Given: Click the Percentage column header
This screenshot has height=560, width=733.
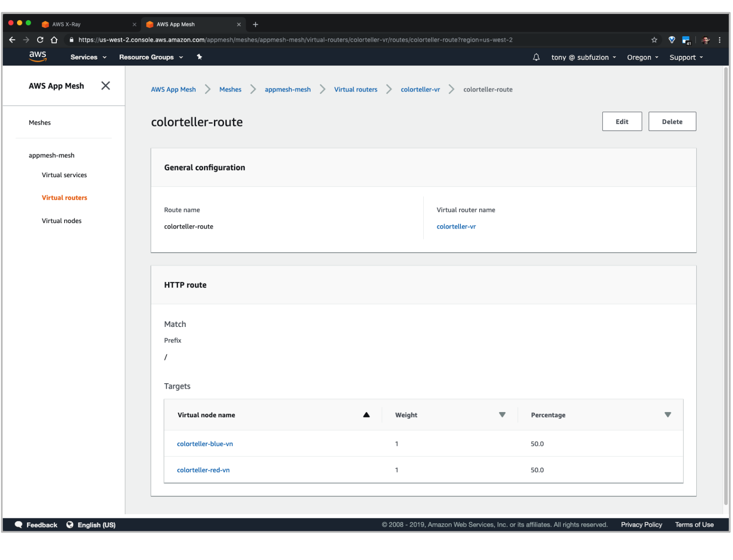Looking at the screenshot, I should 548,415.
